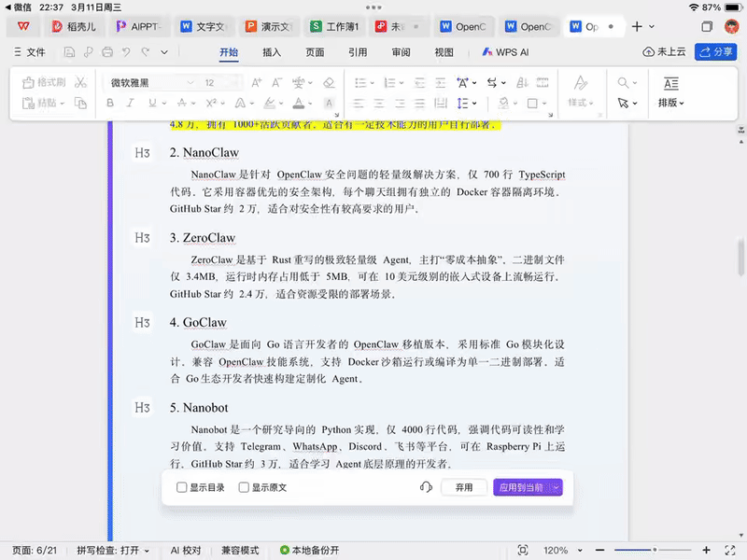The width and height of the screenshot is (747, 560).
Task: Open the 排版 layout menu
Action: pos(670,91)
